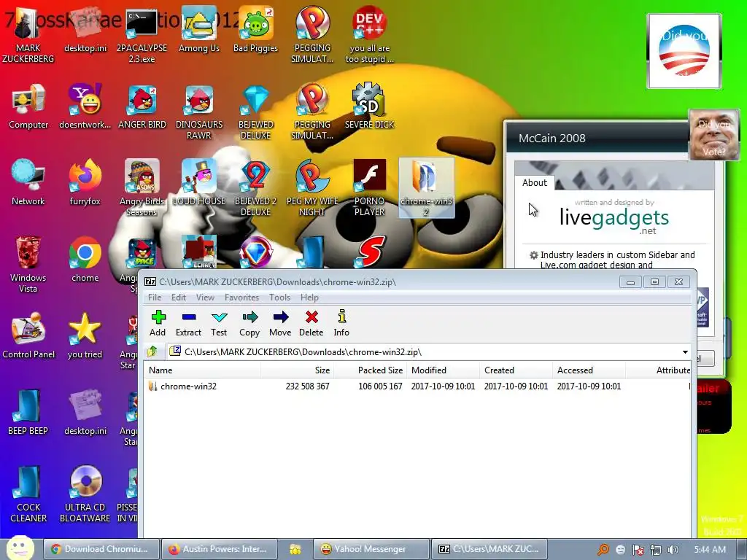Viewport: 747px width, 560px height.
Task: Switch to Download Chromium taskbar button
Action: (101, 549)
